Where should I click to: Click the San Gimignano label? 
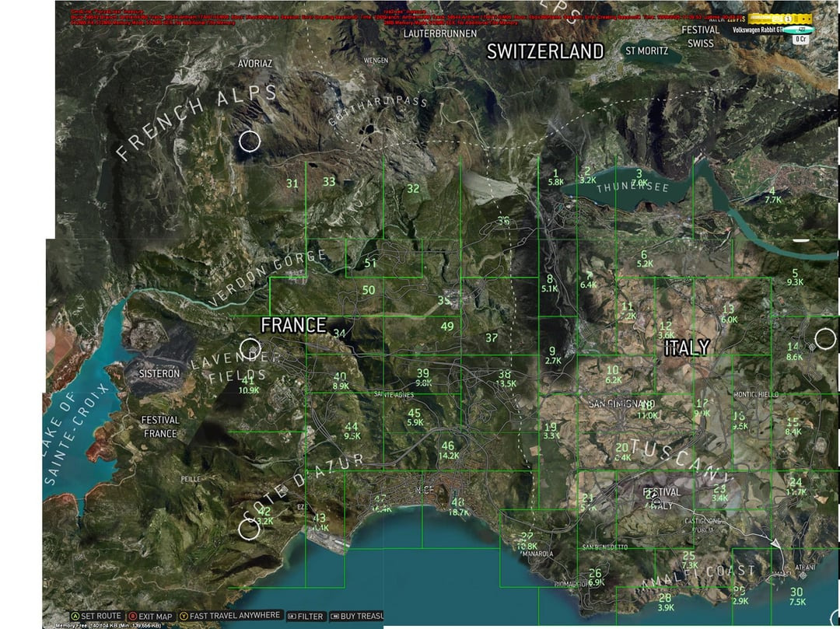pyautogui.click(x=621, y=404)
